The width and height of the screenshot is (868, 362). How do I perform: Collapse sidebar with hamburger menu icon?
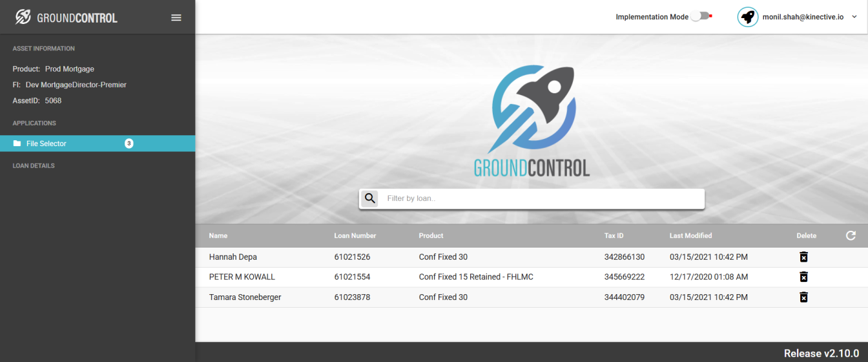tap(176, 17)
